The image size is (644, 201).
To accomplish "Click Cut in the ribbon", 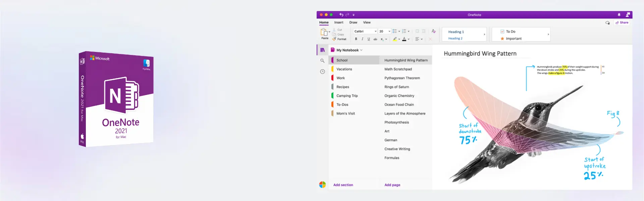I will click(337, 30).
